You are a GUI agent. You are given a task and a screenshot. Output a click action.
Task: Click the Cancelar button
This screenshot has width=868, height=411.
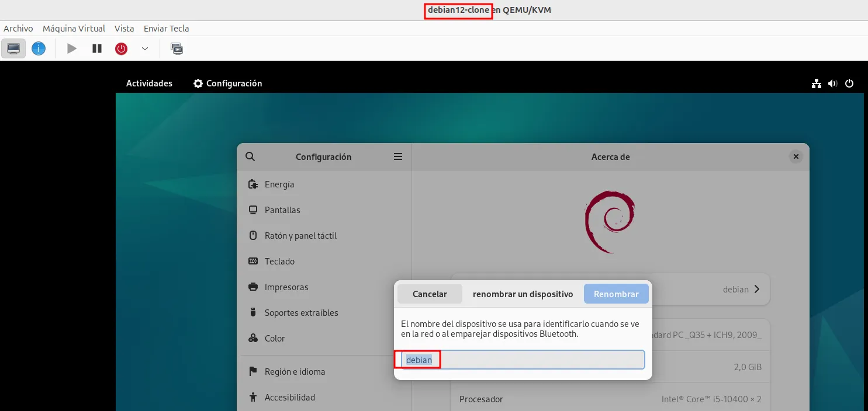[x=430, y=294]
